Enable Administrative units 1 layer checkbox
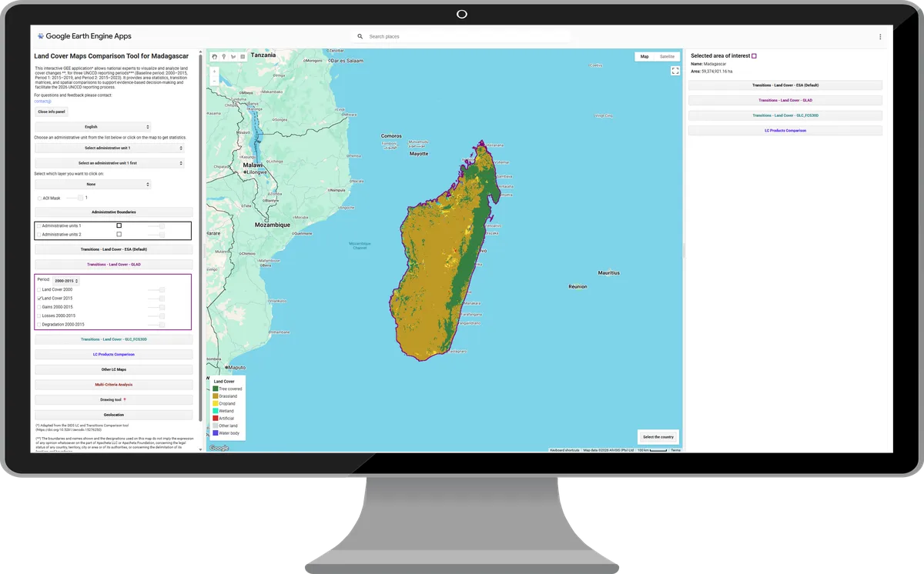 39,225
